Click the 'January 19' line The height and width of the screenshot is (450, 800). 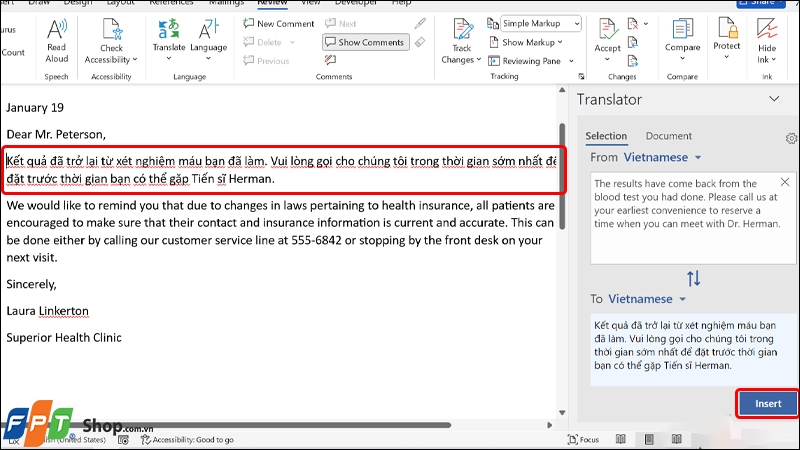(35, 108)
